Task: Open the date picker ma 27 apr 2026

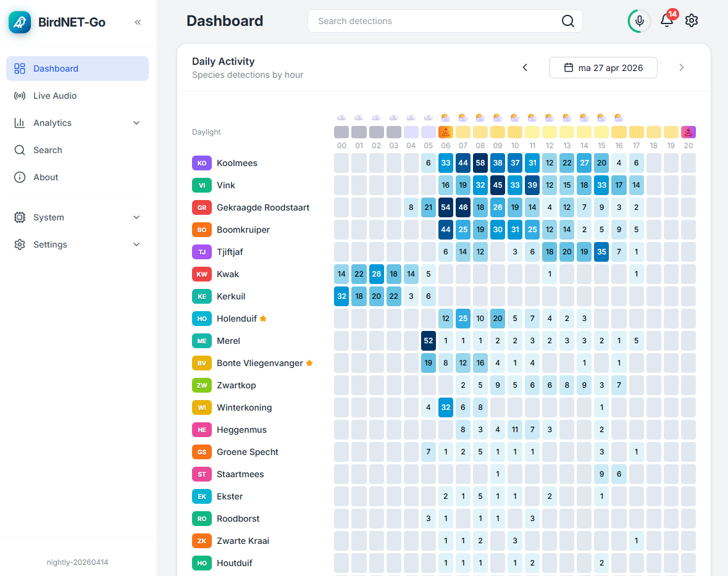Action: [603, 68]
